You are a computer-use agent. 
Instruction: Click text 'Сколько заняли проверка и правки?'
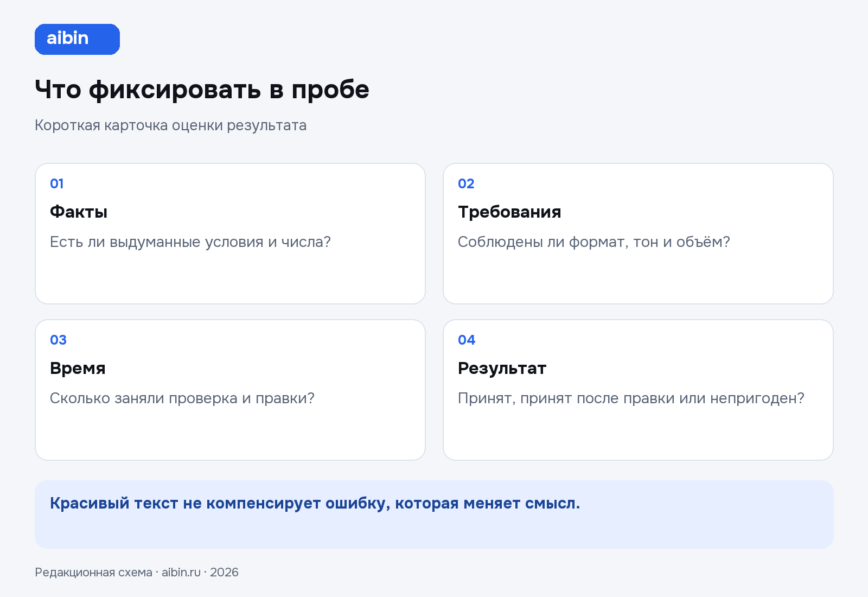(182, 398)
